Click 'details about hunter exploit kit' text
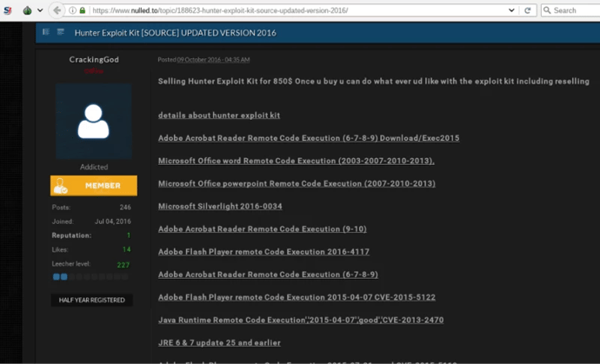 click(219, 115)
